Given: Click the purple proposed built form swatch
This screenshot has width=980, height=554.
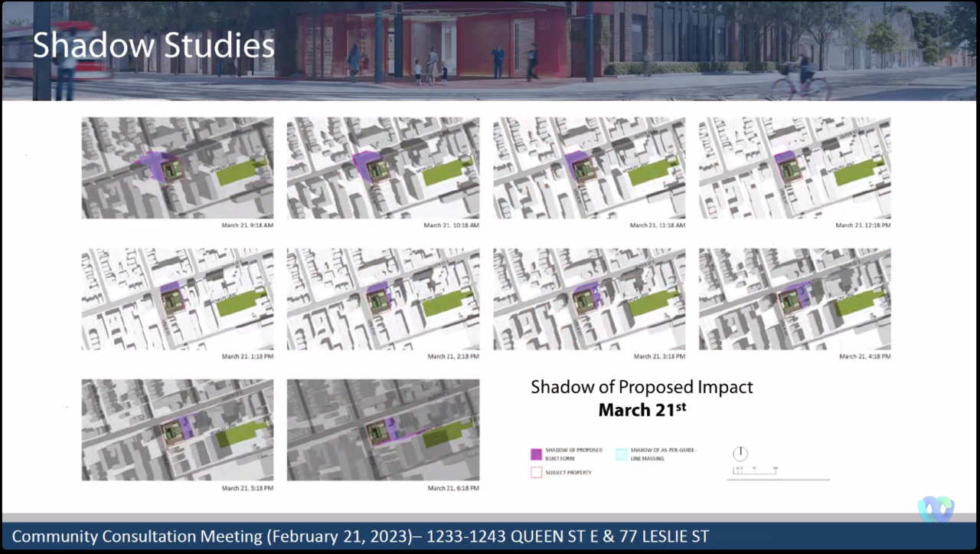Looking at the screenshot, I should point(536,454).
